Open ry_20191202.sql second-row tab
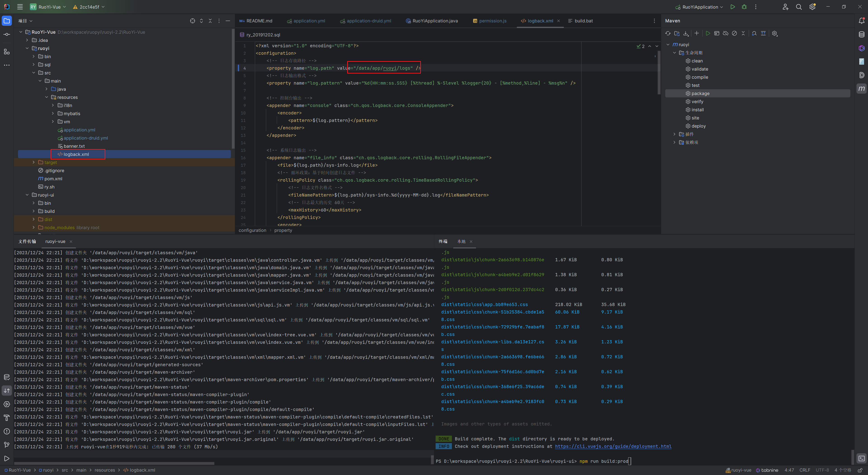Image resolution: width=868 pixels, height=475 pixels. 260,35
